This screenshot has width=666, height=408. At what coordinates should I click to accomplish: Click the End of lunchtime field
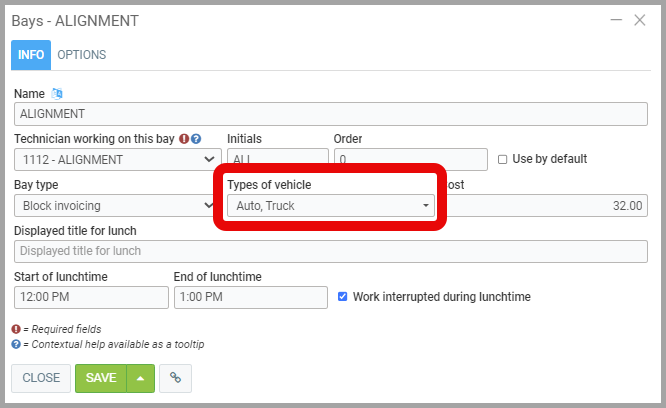point(250,297)
